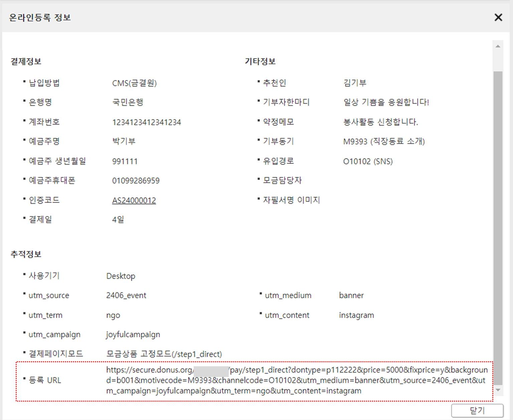
Task: Click the 결제페이지모드 value text
Action: (164, 354)
